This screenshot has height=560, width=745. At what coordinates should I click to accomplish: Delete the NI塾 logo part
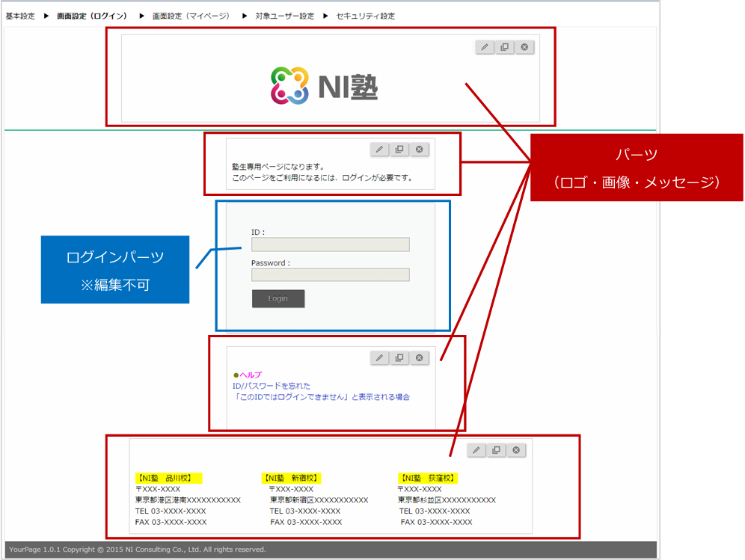point(524,47)
